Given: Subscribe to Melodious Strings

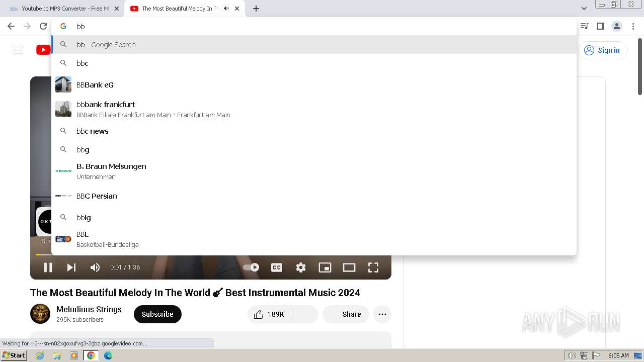Looking at the screenshot, I should coord(157,314).
